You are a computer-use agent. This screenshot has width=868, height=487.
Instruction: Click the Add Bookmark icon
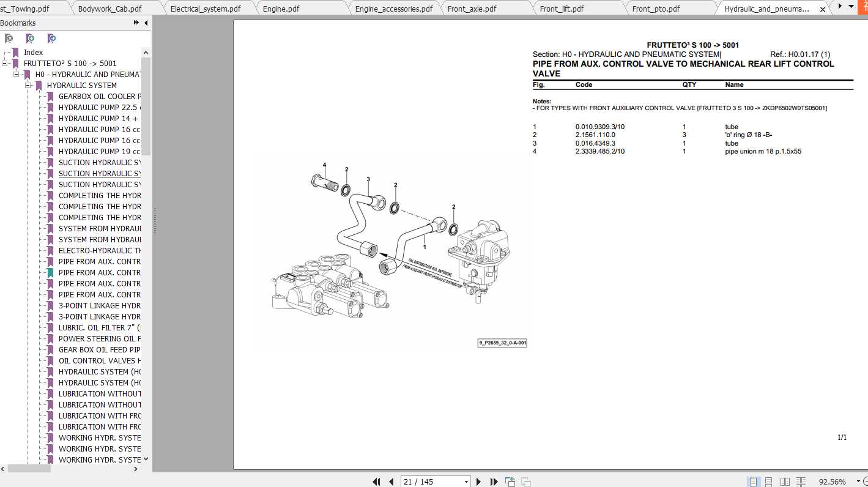30,38
